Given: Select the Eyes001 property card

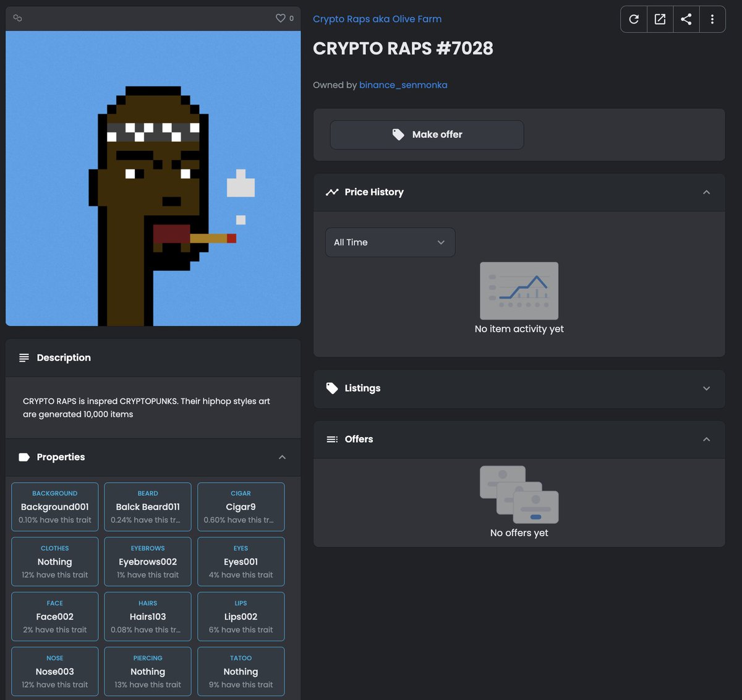Looking at the screenshot, I should point(241,561).
